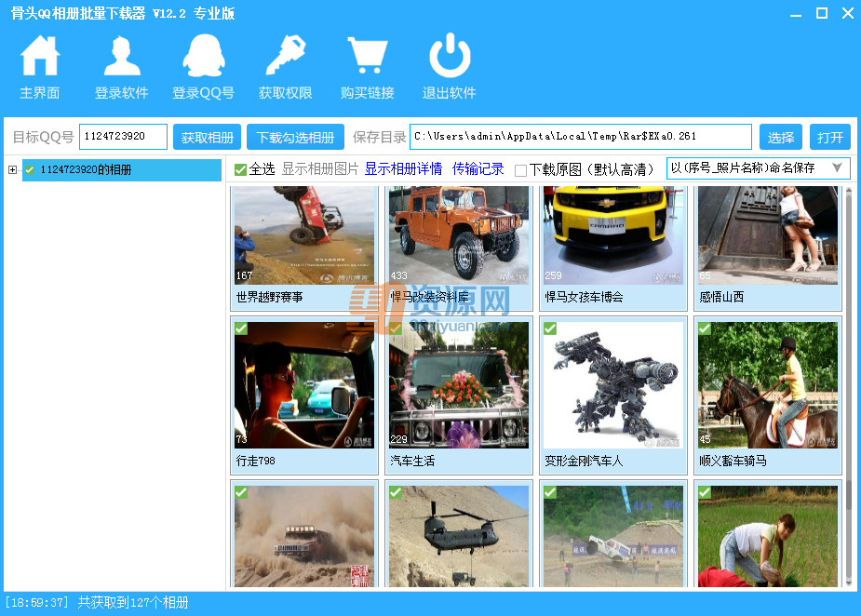This screenshot has height=616, width=861.
Task: Open the Chinook helicopter album thumbnail
Action: (x=459, y=536)
